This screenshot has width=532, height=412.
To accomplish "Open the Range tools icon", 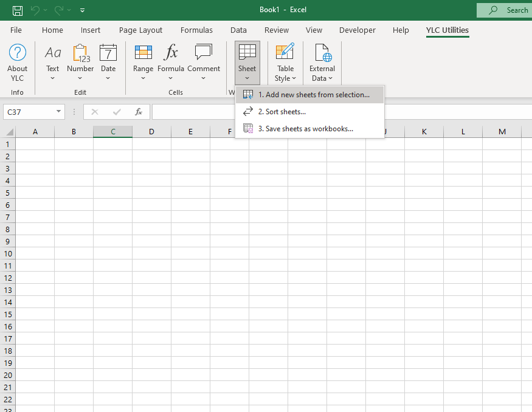I will (x=143, y=53).
